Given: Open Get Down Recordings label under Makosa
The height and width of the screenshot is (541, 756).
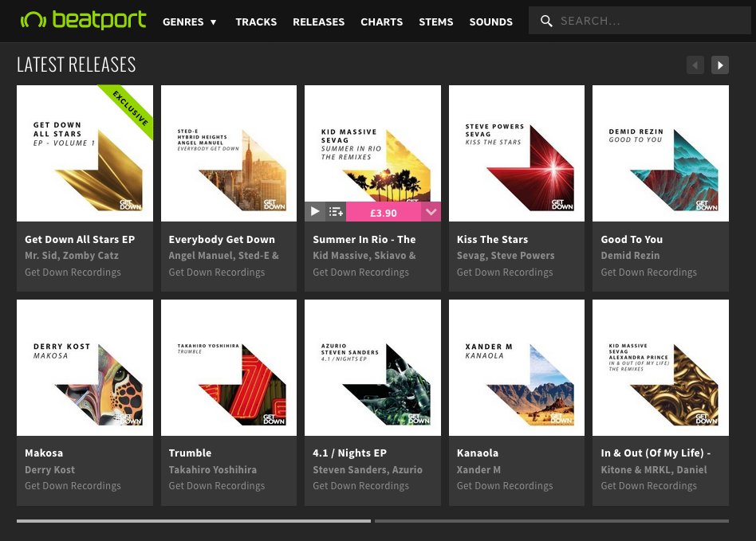Looking at the screenshot, I should (73, 486).
